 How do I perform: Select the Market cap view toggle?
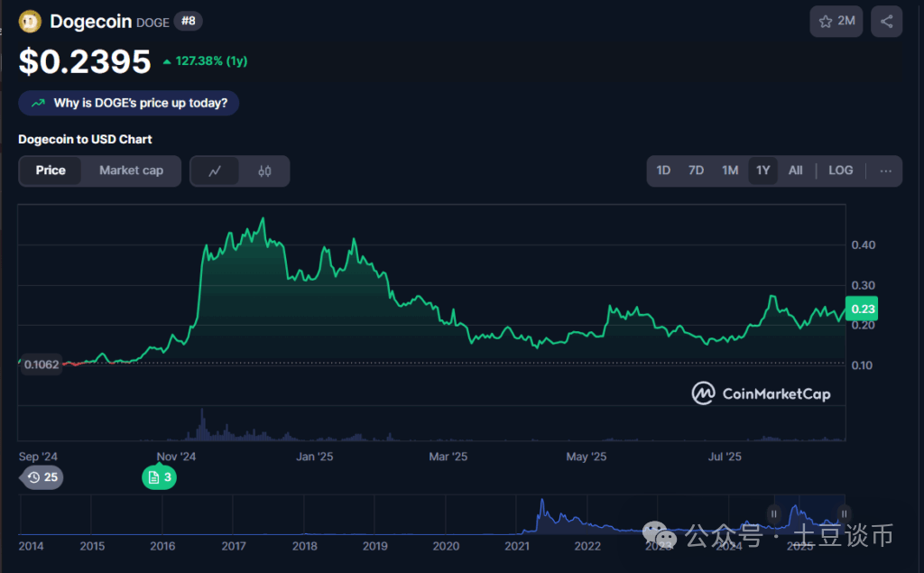click(x=131, y=171)
